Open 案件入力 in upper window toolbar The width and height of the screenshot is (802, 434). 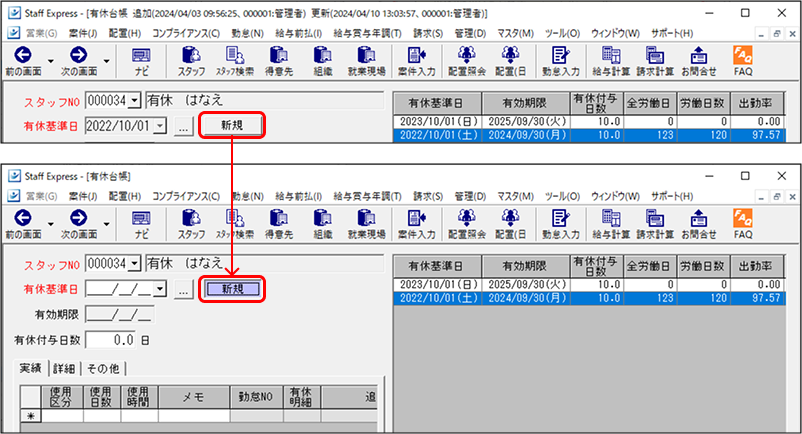coord(416,61)
